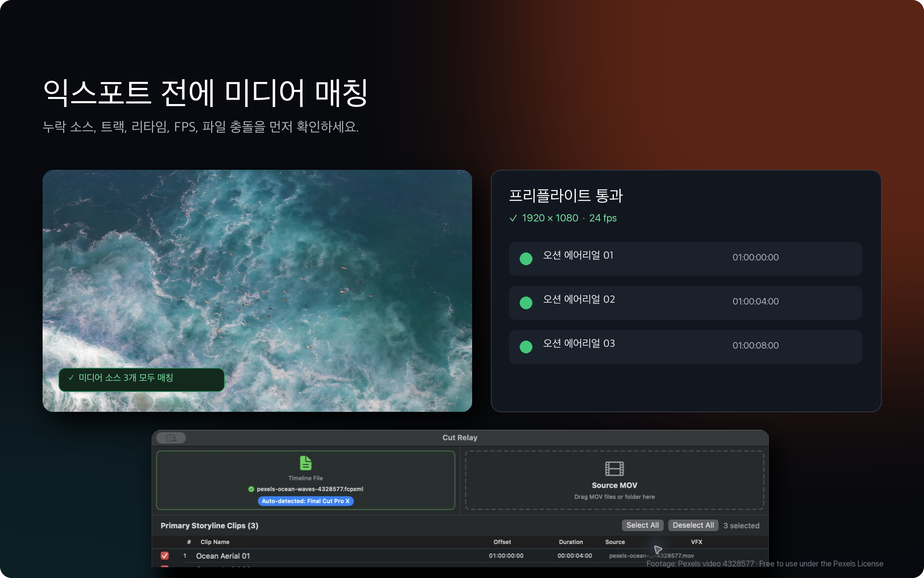Click the 01:00:04:00 timecode in preflight card
Image resolution: width=924 pixels, height=578 pixels.
(755, 301)
